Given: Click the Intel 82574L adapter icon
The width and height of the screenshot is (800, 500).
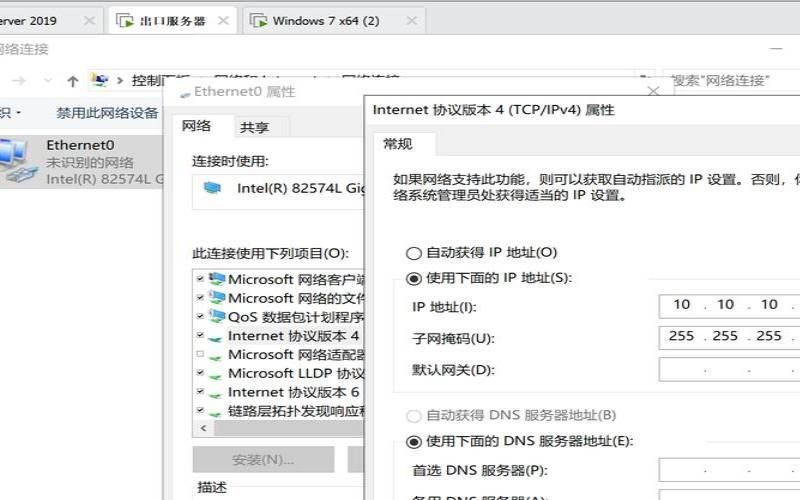Looking at the screenshot, I should [211, 188].
